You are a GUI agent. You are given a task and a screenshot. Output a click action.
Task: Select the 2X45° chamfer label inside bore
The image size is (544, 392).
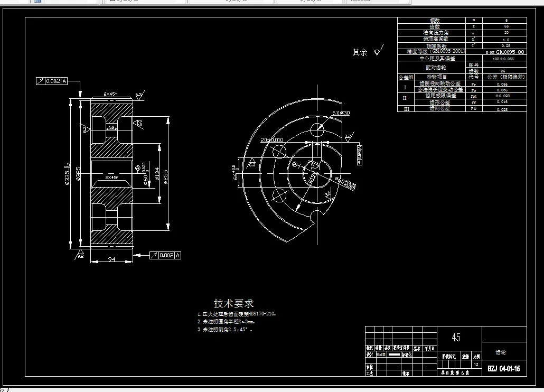tap(112, 178)
